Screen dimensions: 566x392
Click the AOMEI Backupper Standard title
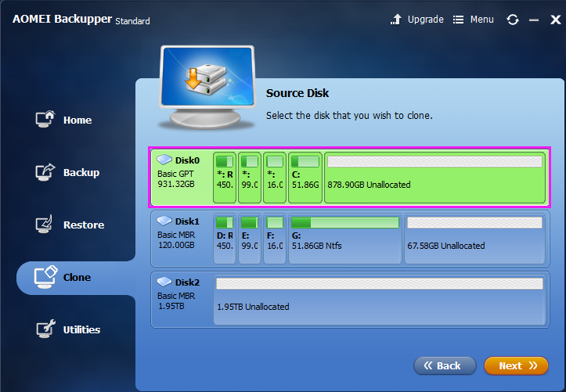[x=81, y=19]
